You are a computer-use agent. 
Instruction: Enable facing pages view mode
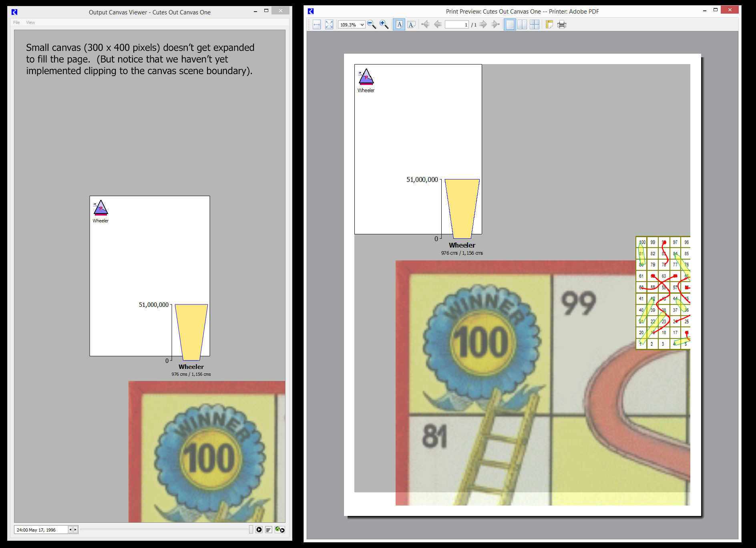[x=522, y=25]
